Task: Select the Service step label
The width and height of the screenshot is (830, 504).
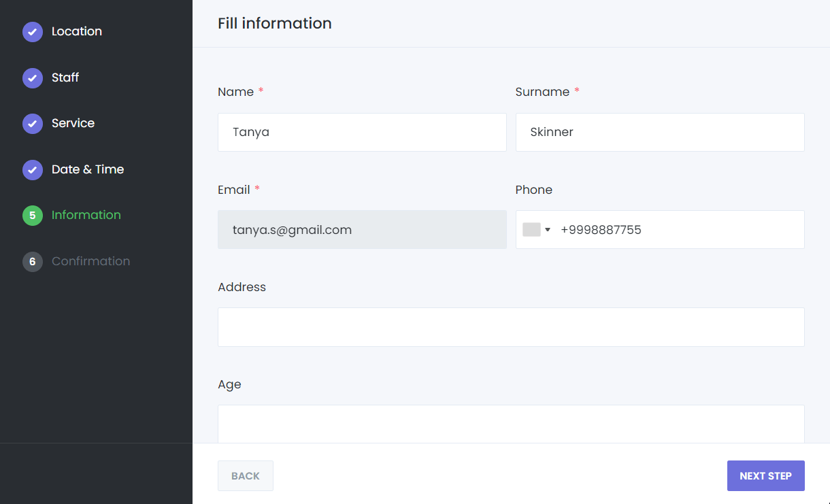Action: click(x=73, y=123)
